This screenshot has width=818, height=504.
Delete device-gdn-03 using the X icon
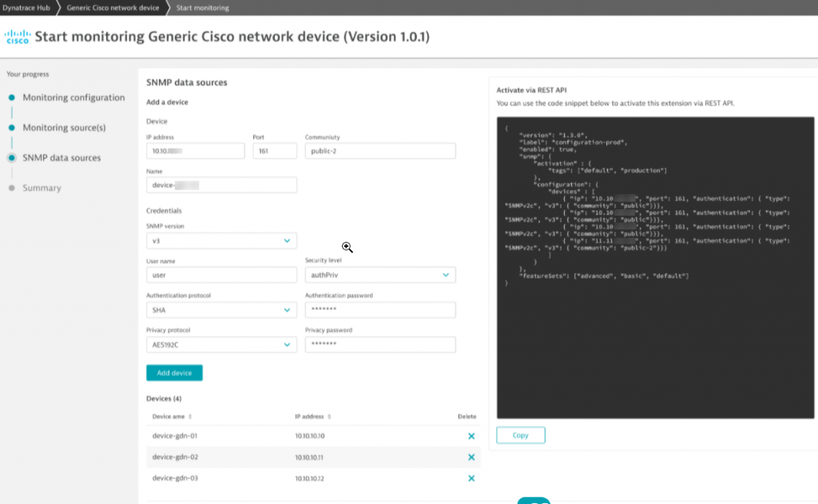[x=471, y=478]
